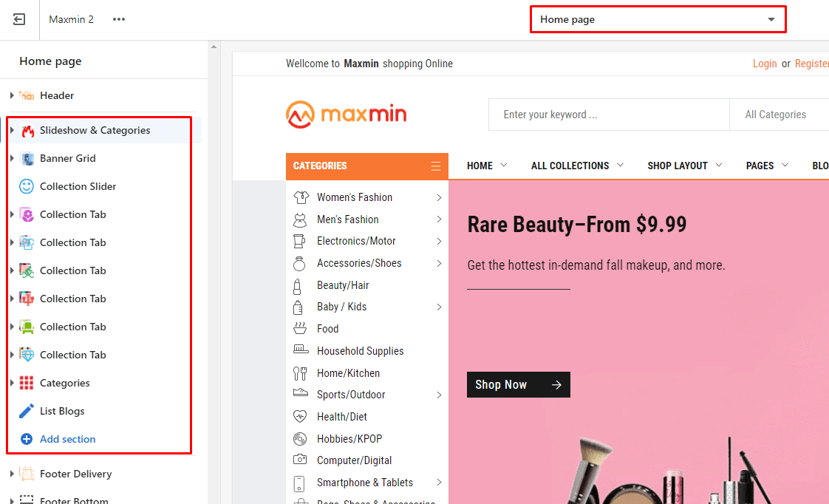
Task: Click the hamburger icon in the orange Categories bar
Action: [x=436, y=166]
